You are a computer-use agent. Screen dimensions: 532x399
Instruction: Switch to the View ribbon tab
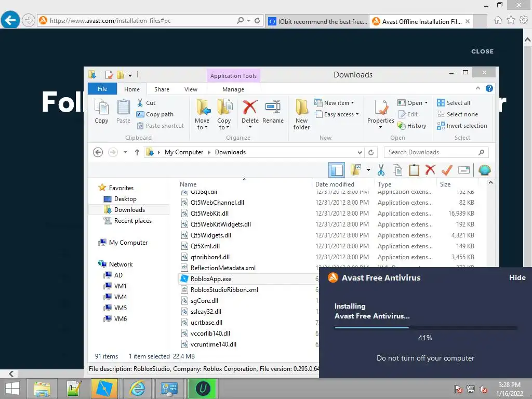tap(191, 89)
